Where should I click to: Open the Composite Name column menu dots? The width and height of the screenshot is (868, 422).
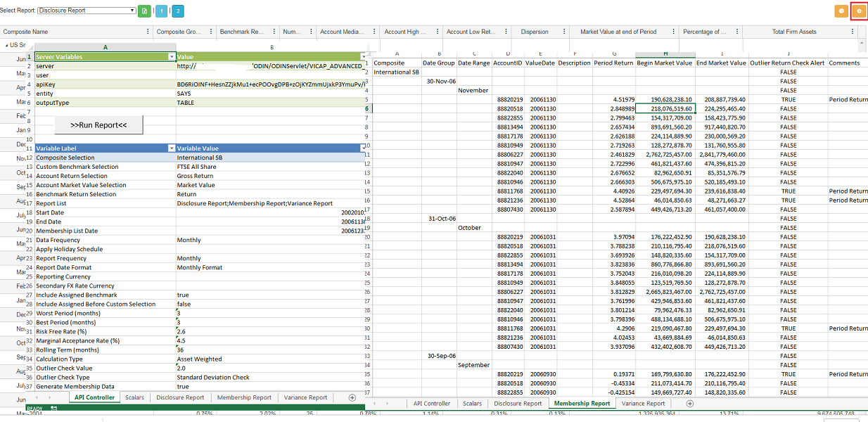click(x=147, y=32)
